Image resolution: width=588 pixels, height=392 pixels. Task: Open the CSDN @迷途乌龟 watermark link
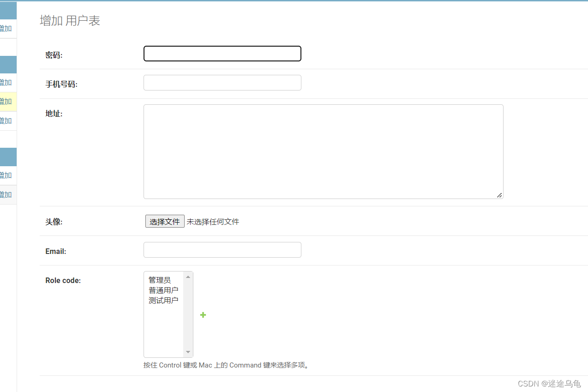point(549,384)
